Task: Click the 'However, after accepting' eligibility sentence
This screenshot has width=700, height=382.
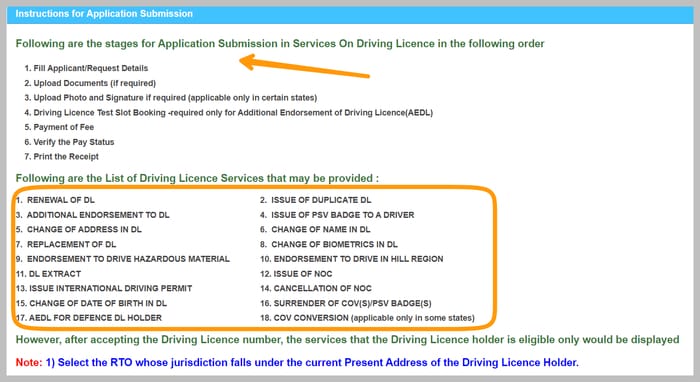Action: click(347, 340)
